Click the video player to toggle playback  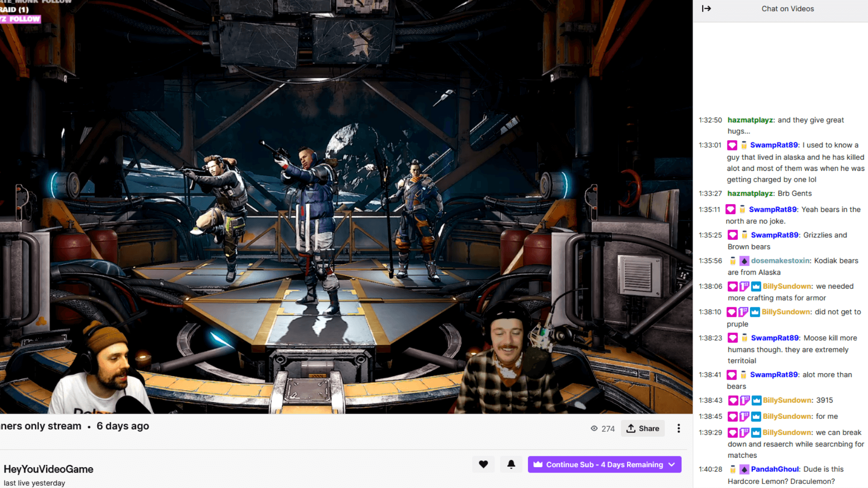tap(346, 206)
